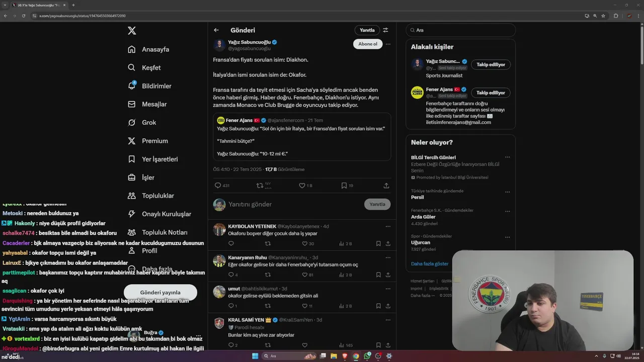Click the browser reload button

point(24,16)
